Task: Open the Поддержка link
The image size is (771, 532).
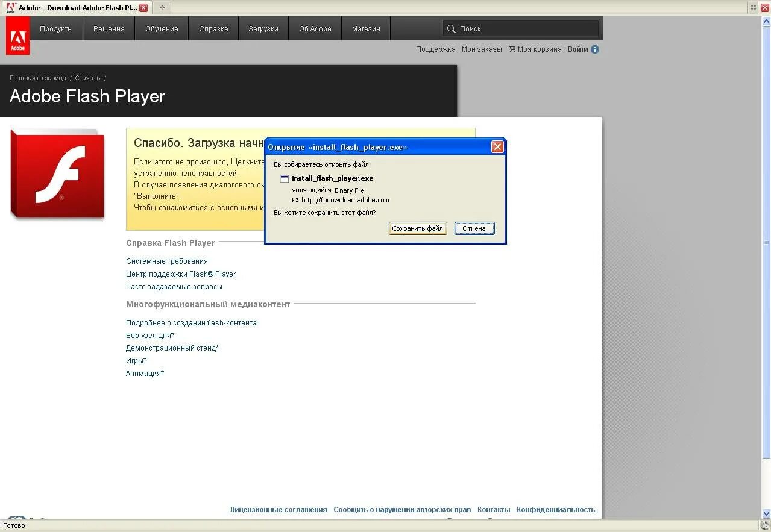Action: click(x=435, y=49)
